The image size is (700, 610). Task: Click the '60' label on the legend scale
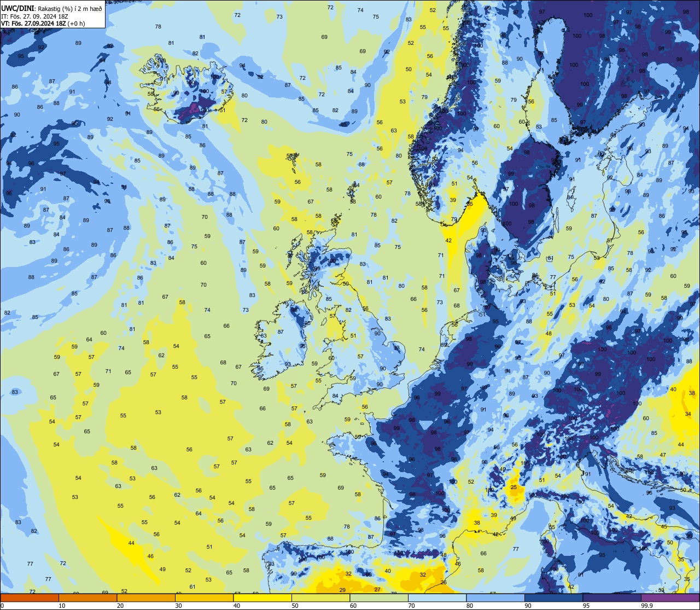pos(354,606)
